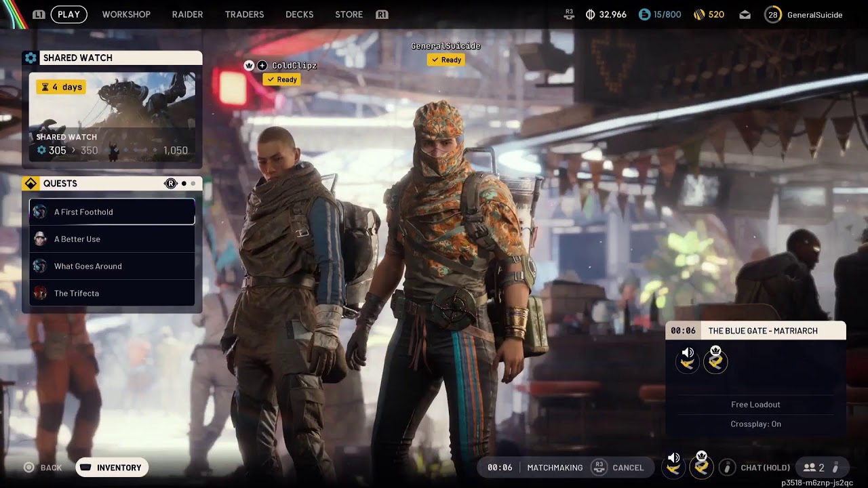Viewport: 868px width, 488px height.
Task: Select the second quests page dot
Action: coord(193,184)
